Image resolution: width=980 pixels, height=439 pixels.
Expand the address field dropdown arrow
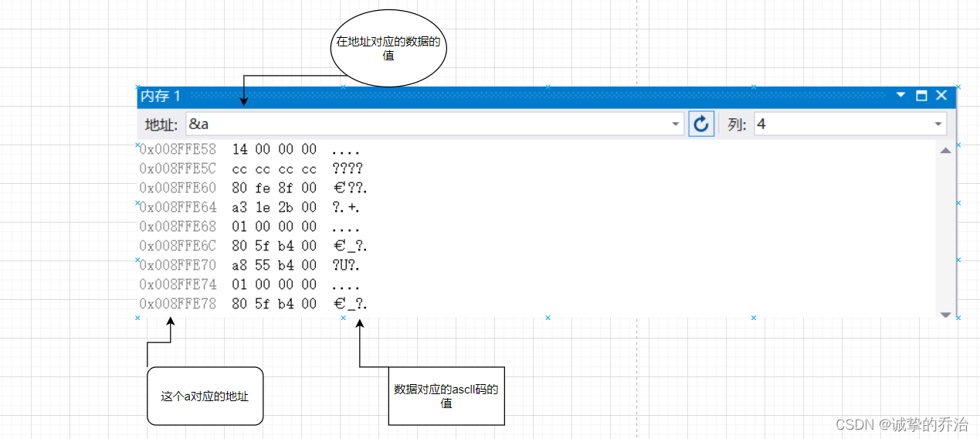676,124
